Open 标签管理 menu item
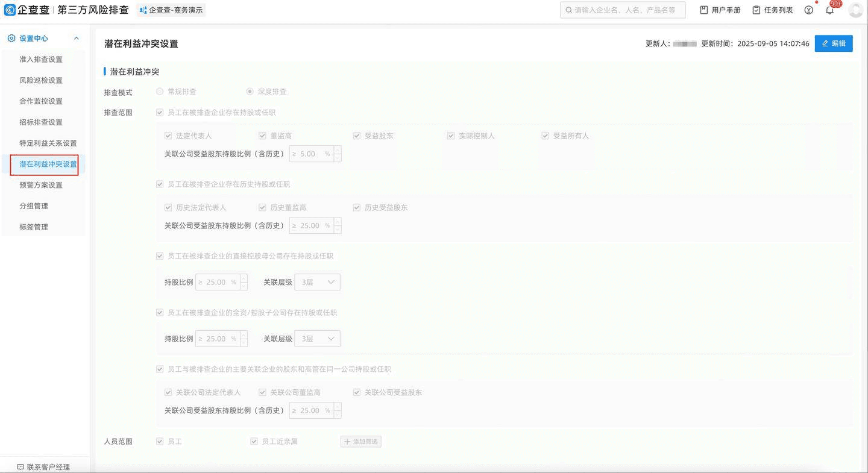The height and width of the screenshot is (473, 868). coord(34,227)
